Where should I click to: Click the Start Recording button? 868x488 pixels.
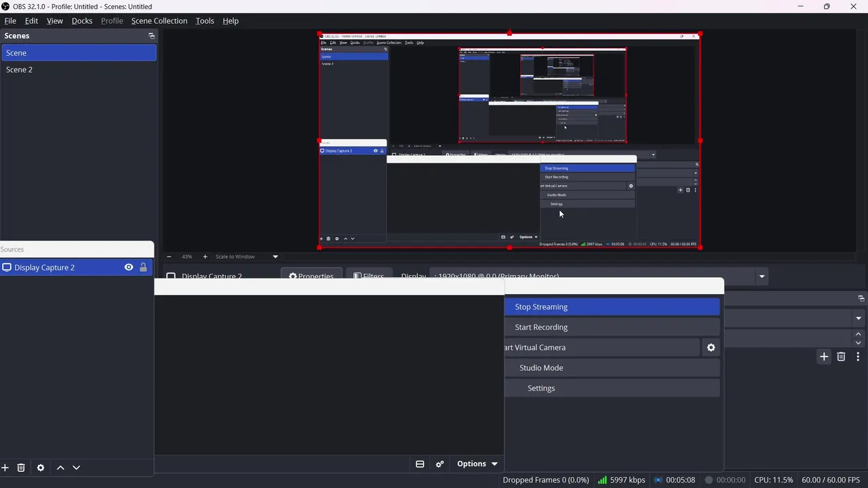612,327
